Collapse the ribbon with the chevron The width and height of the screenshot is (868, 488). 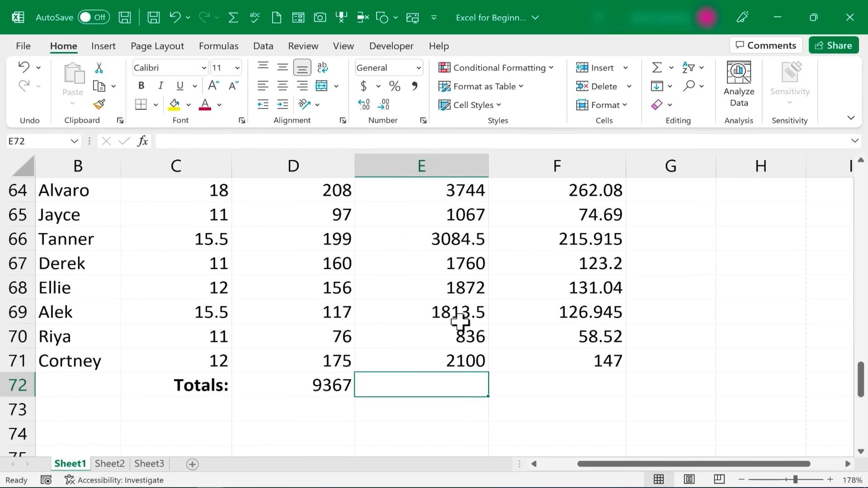pyautogui.click(x=851, y=118)
